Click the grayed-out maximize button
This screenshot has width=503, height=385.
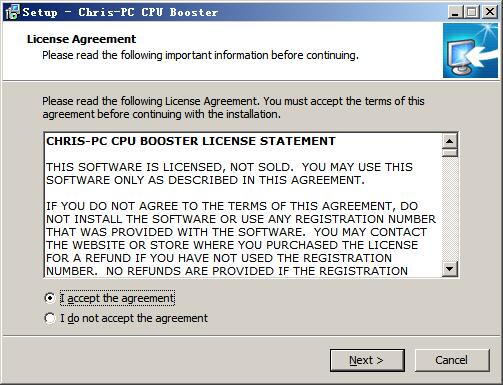[471, 12]
